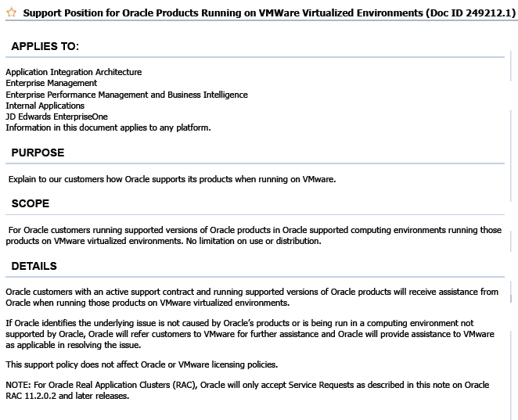
Task: Click the 'RAC 11.2.0.2 and later releases.' line
Action: pos(67,396)
